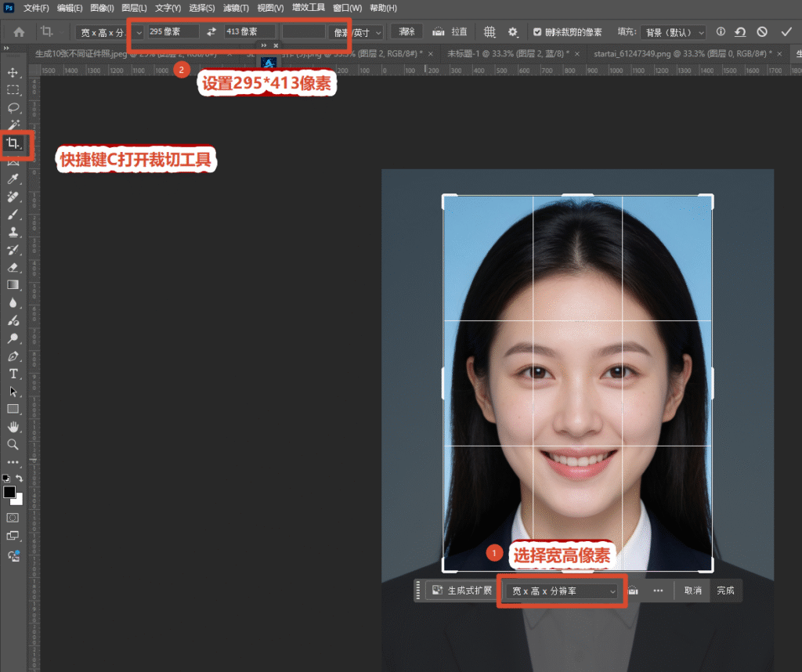Image resolution: width=802 pixels, height=672 pixels.
Task: Swap foreground and background colors
Action: (x=20, y=479)
